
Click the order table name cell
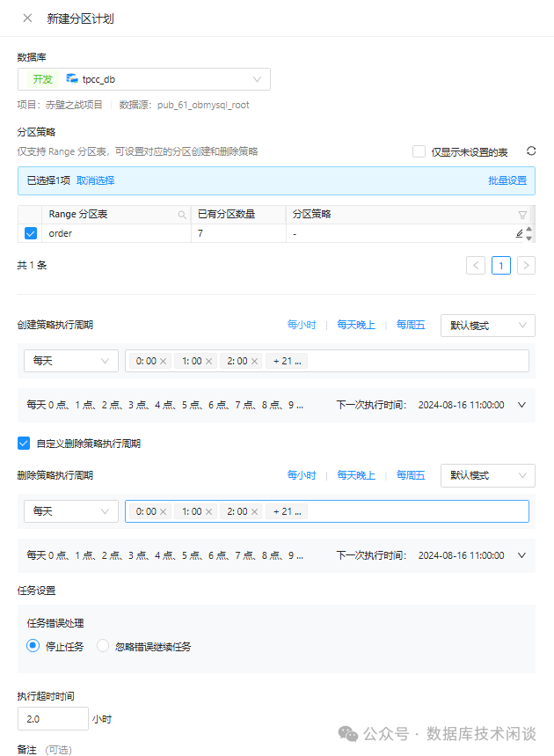coord(117,233)
